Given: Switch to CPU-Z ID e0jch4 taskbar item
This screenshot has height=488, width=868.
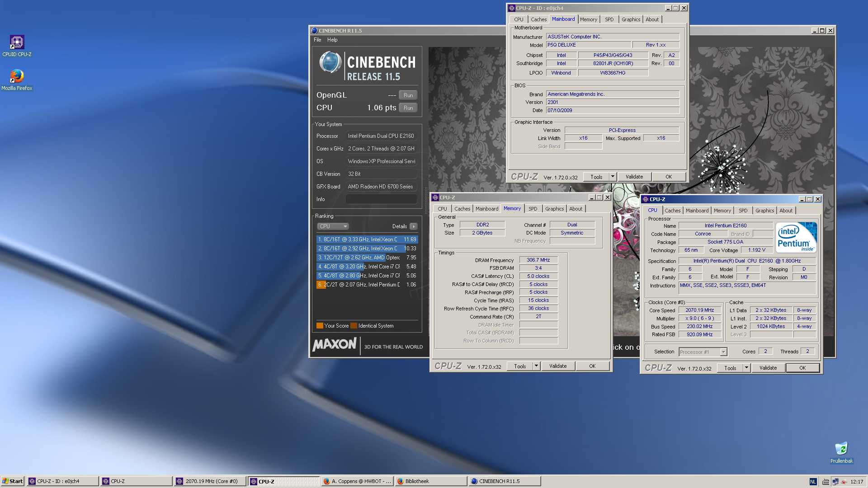Looking at the screenshot, I should tap(63, 481).
